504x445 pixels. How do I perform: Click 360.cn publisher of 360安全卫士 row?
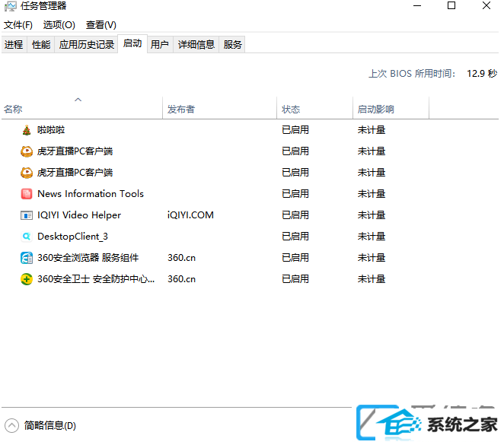(182, 279)
